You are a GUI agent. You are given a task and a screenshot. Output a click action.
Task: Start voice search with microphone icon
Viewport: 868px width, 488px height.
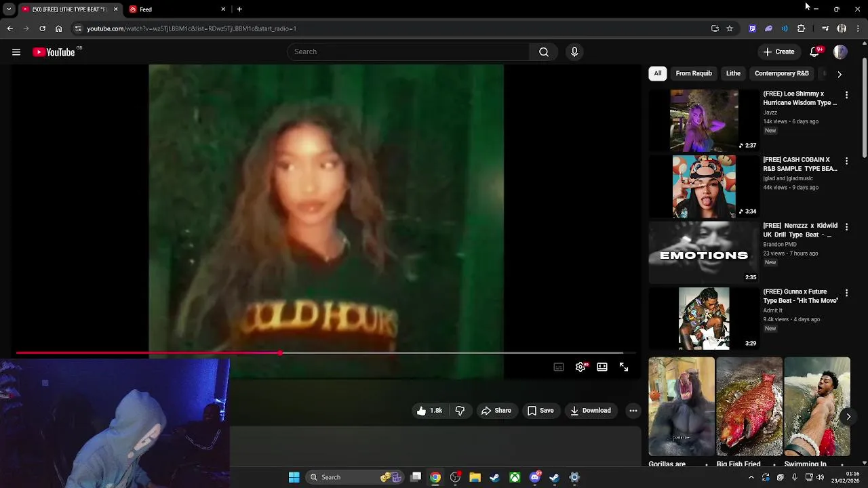point(574,52)
